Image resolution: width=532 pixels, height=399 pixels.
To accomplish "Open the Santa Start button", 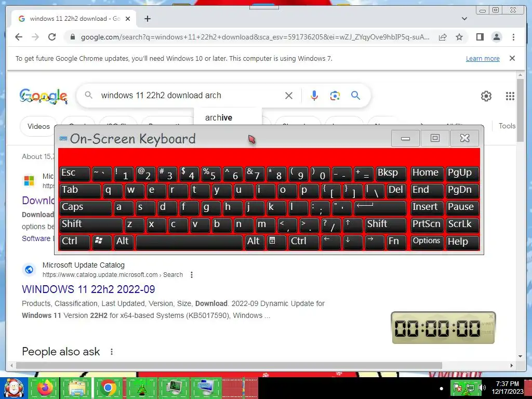I will click(x=13, y=388).
